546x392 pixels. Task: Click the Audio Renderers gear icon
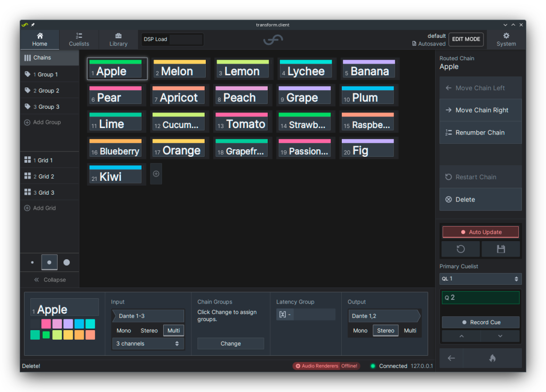[x=298, y=366]
